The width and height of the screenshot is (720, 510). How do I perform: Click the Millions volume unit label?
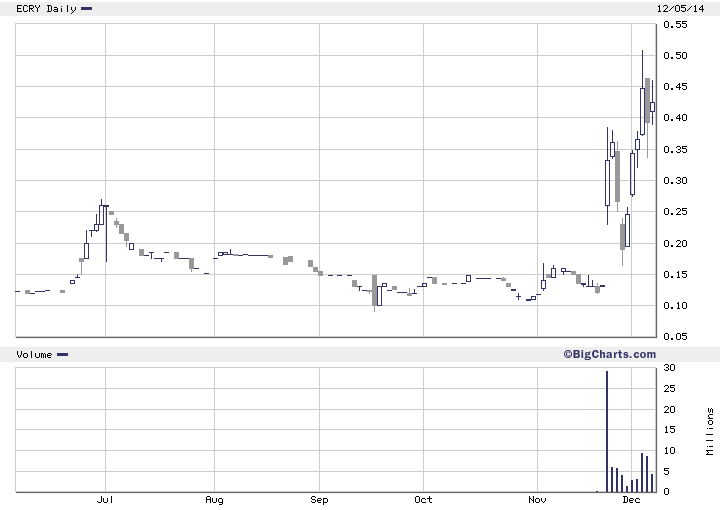(x=710, y=432)
